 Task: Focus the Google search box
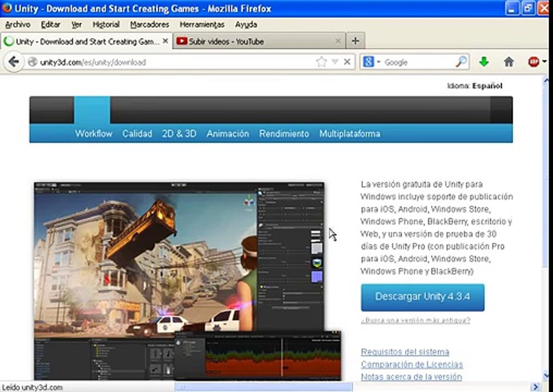(418, 62)
